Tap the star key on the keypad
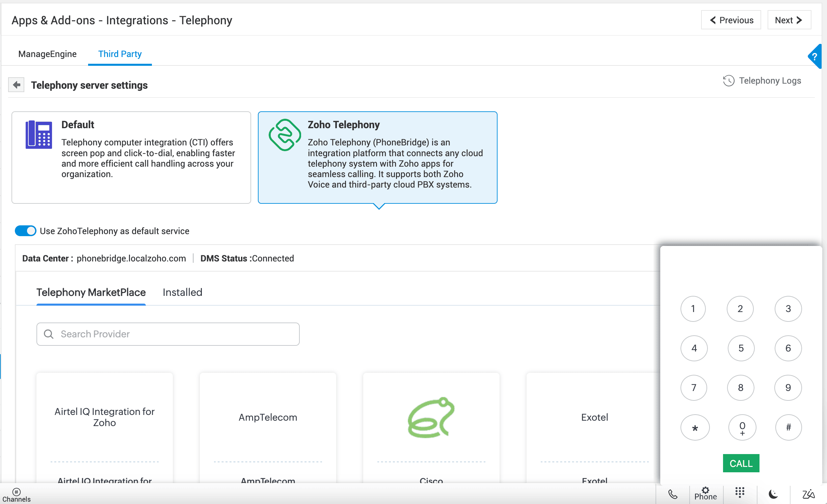Viewport: 827px width, 504px height. point(695,427)
